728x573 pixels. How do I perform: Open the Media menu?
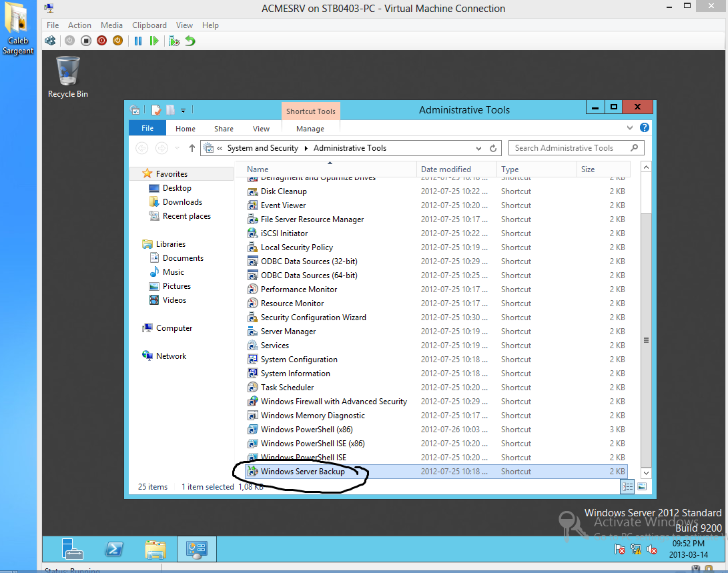pos(111,25)
